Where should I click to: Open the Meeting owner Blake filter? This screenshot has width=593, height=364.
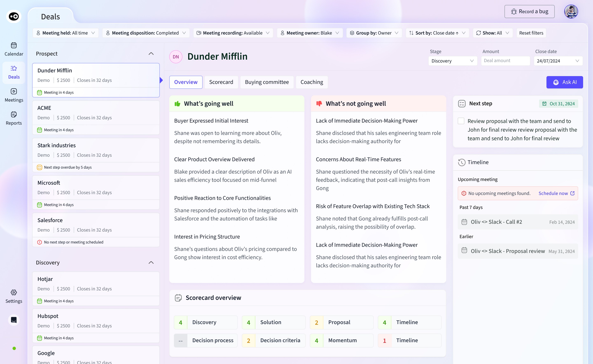click(310, 33)
